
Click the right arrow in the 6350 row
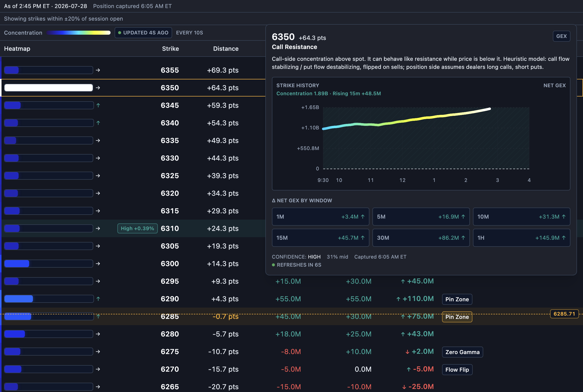[98, 88]
